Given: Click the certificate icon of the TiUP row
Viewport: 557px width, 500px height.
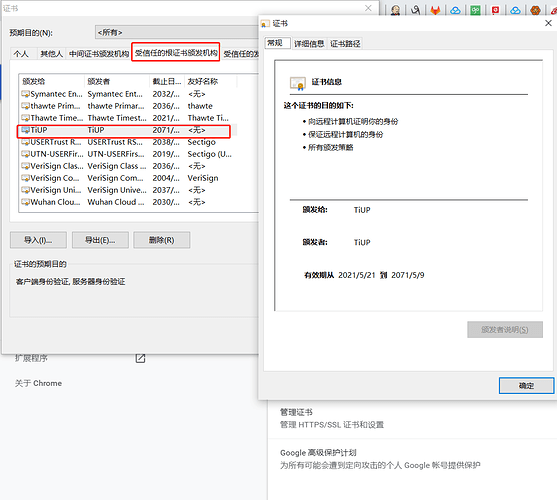Looking at the screenshot, I should coord(25,130).
